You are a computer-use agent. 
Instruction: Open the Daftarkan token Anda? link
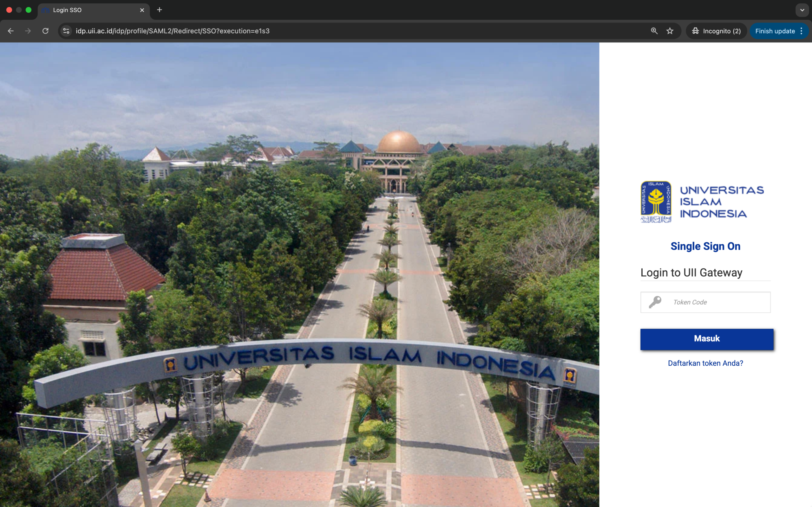coord(705,363)
